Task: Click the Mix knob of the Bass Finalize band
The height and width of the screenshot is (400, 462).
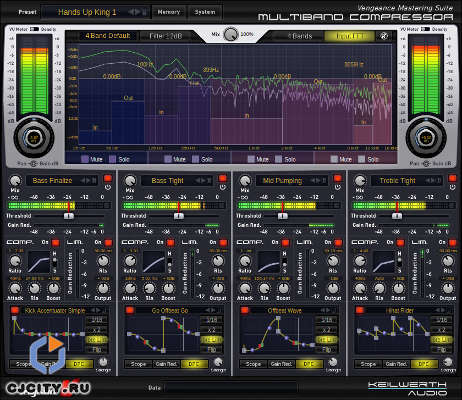Action: (x=15, y=181)
